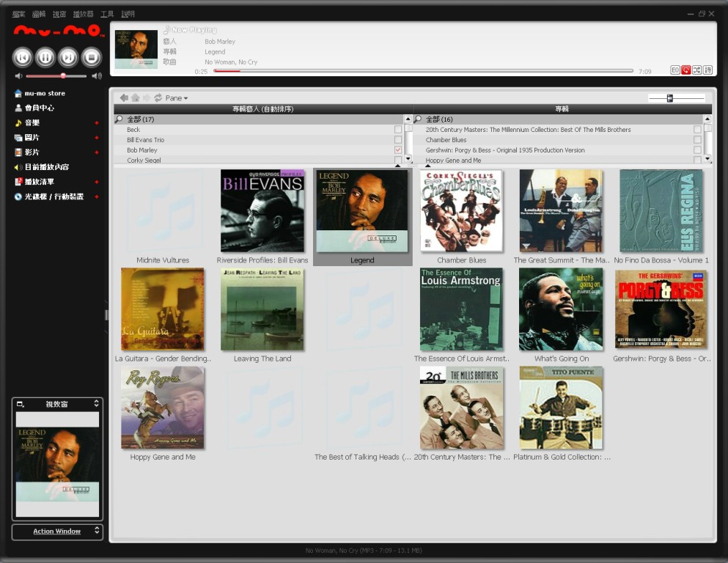Viewport: 728px width, 563px height.
Task: Click the lyrics button beside shuffle
Action: (x=707, y=70)
